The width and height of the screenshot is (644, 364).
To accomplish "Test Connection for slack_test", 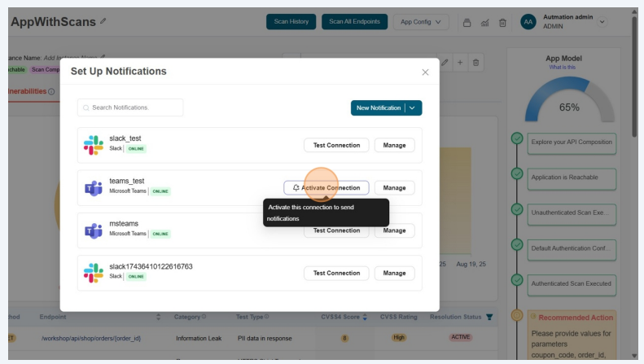I will (x=336, y=145).
